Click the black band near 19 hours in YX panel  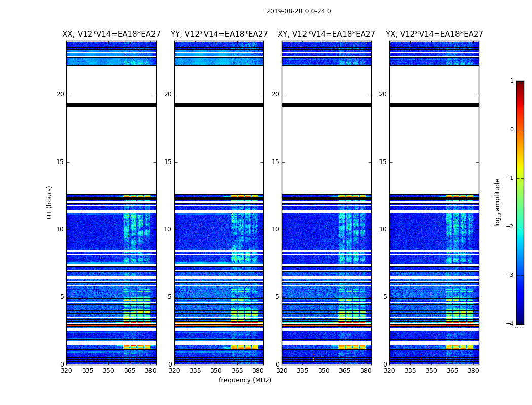pyautogui.click(x=434, y=105)
